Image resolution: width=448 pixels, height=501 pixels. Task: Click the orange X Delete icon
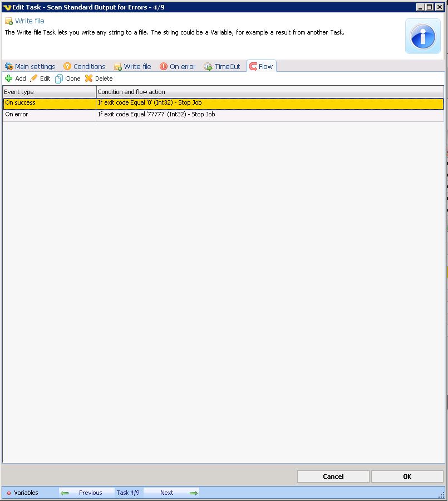coord(88,78)
